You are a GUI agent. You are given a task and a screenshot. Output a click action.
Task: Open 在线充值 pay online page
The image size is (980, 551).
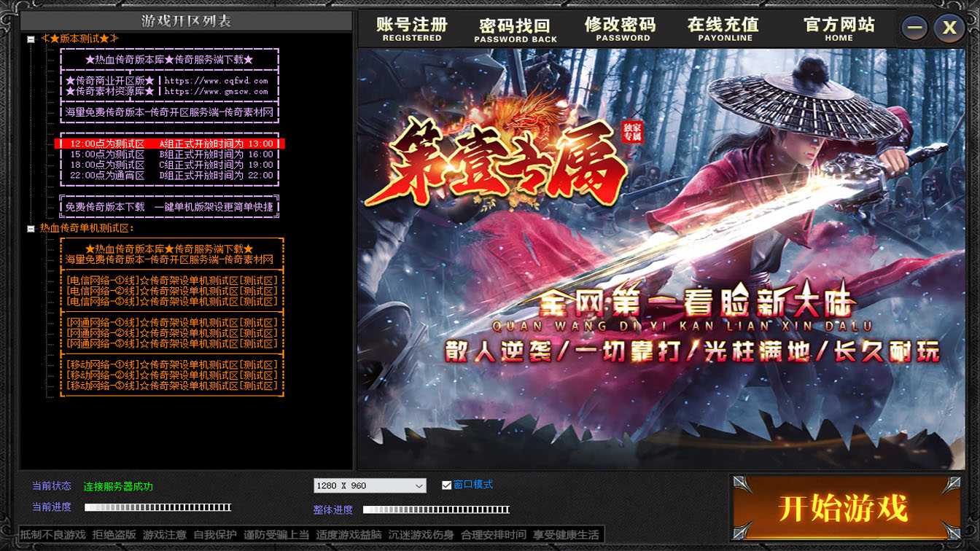coord(723,29)
